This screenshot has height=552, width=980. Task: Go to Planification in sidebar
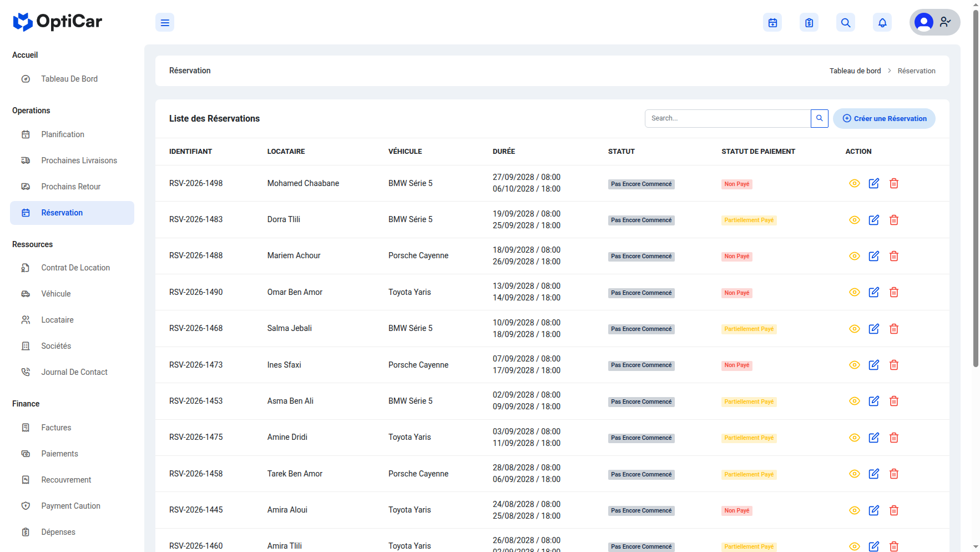(x=72, y=134)
